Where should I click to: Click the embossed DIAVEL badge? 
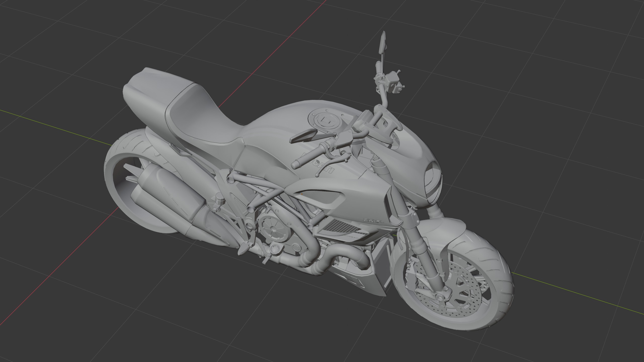click(x=373, y=220)
